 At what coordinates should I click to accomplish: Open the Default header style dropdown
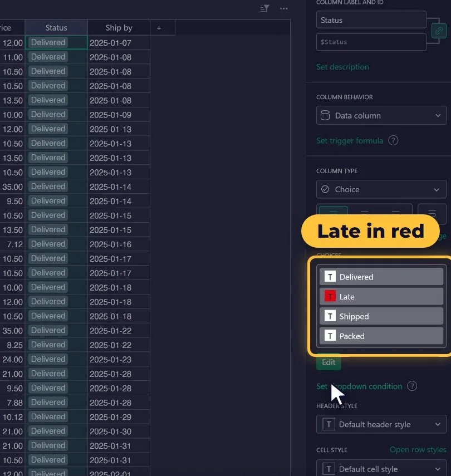click(x=381, y=424)
